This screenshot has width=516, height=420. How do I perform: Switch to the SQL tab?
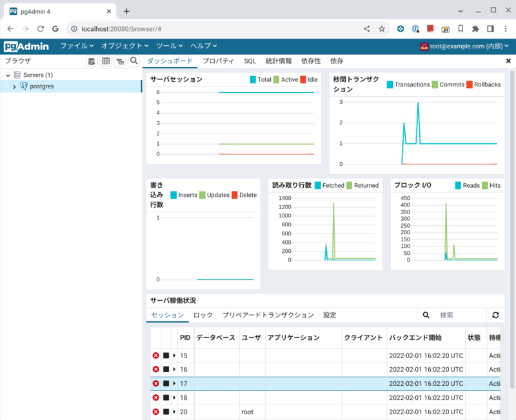[250, 61]
